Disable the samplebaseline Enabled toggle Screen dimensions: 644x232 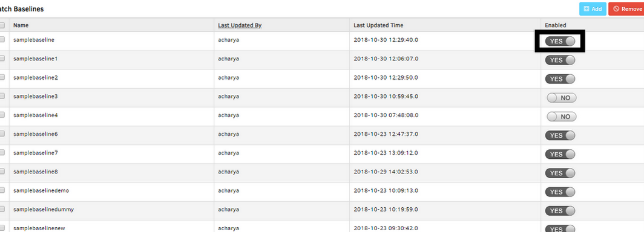(560, 41)
